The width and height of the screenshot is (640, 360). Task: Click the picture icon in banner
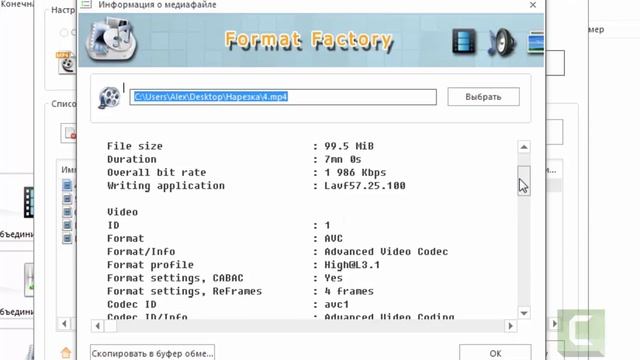pyautogui.click(x=536, y=42)
